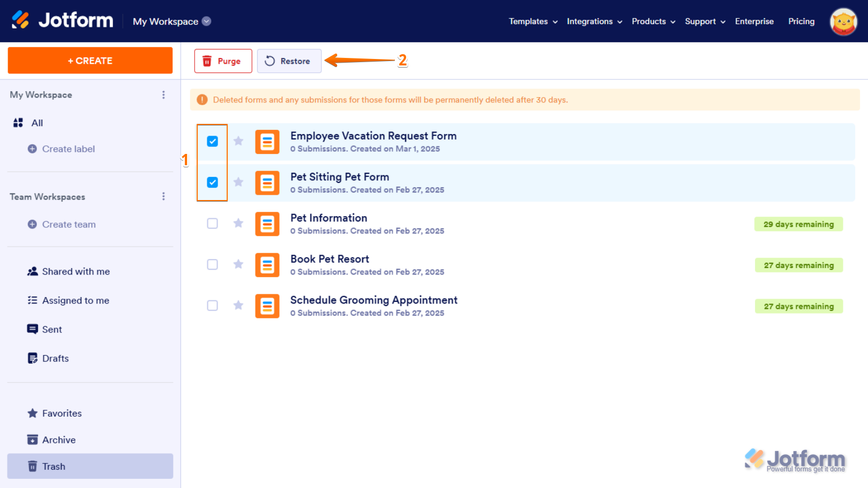868x488 pixels.
Task: Star the Employee Vacation Request Form
Action: pyautogui.click(x=238, y=141)
